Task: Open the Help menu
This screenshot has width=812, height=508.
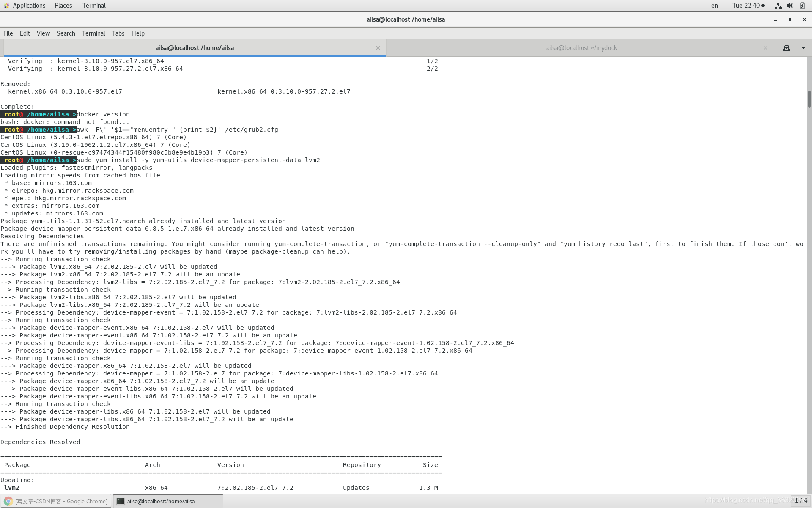Action: (x=138, y=33)
